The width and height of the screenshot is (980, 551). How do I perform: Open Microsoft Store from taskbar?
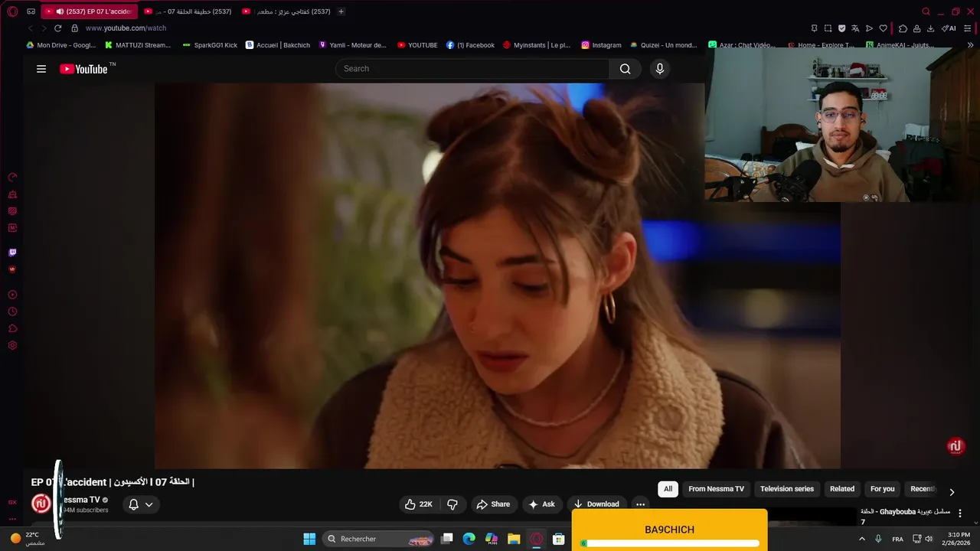(559, 539)
